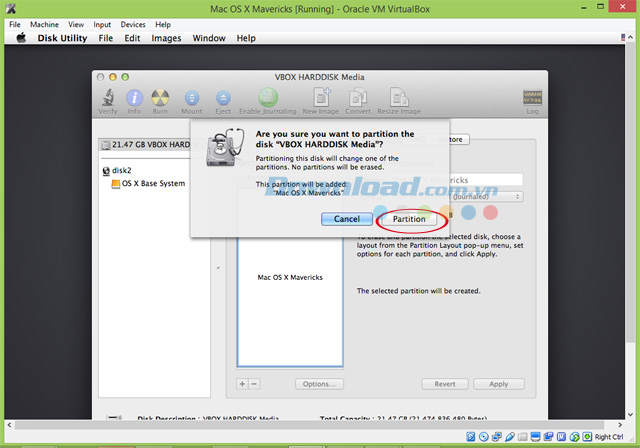The width and height of the screenshot is (640, 448).
Task: Click the Right Ctrl host key label
Action: click(609, 437)
